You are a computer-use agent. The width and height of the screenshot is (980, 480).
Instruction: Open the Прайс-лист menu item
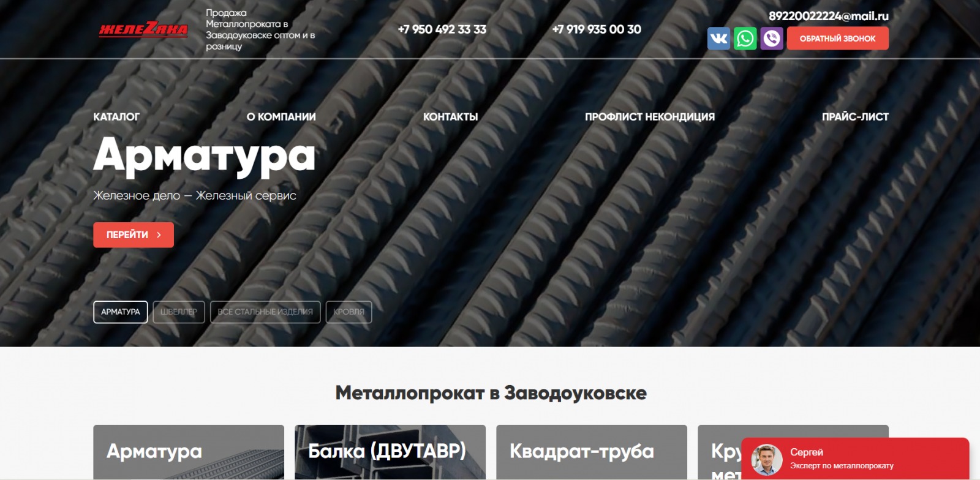[854, 117]
